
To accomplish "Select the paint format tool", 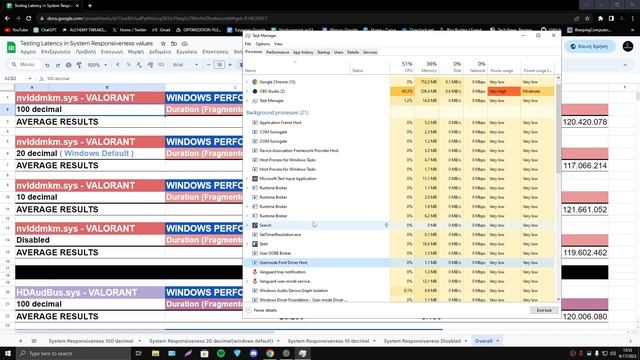I will 79,65.
